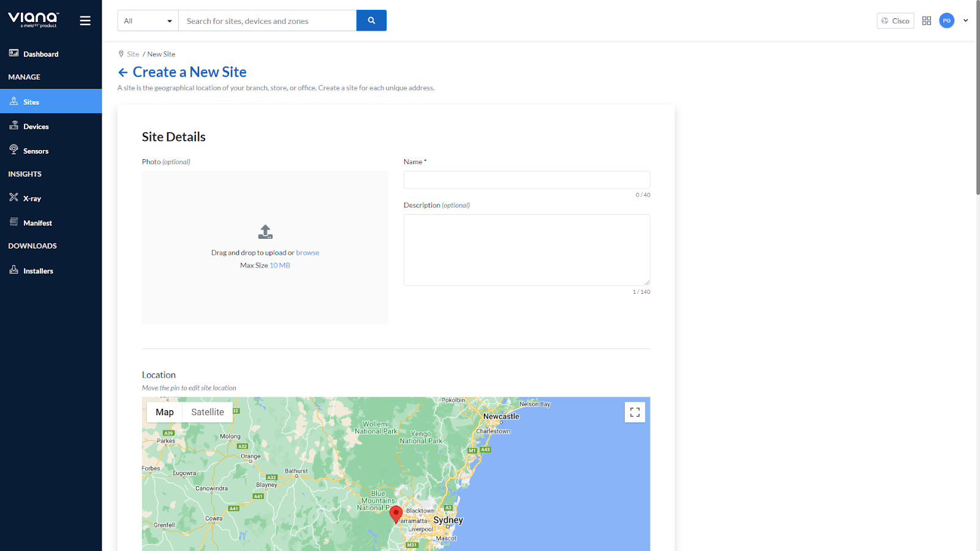Go to Dashboard in the sidebar
980x551 pixels.
click(40, 54)
